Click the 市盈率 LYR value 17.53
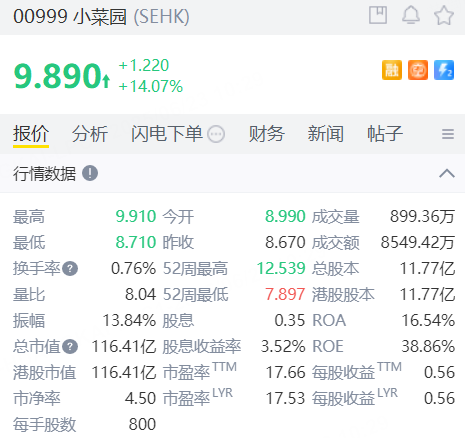The height and width of the screenshot is (438, 465). click(286, 398)
